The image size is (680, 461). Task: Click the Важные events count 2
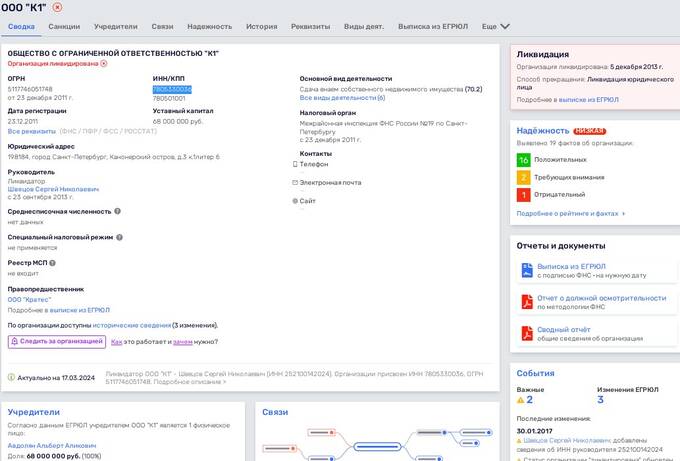[529, 400]
